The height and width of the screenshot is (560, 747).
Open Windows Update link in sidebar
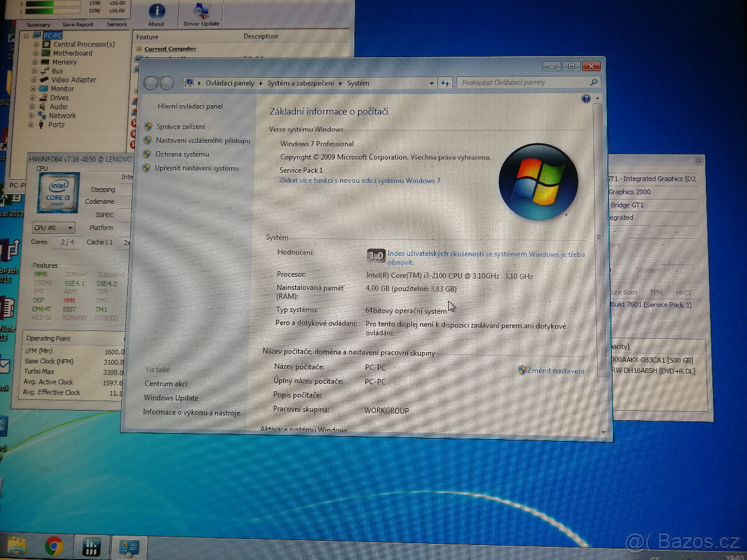(x=171, y=398)
